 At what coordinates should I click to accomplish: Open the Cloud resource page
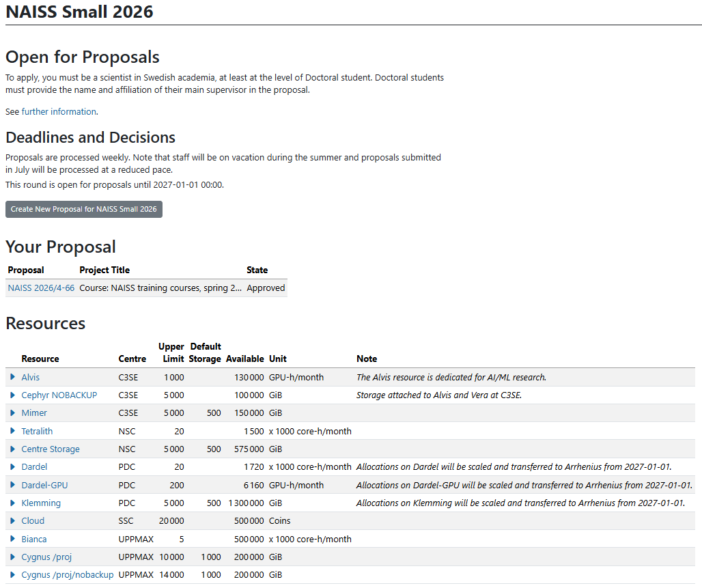click(33, 520)
